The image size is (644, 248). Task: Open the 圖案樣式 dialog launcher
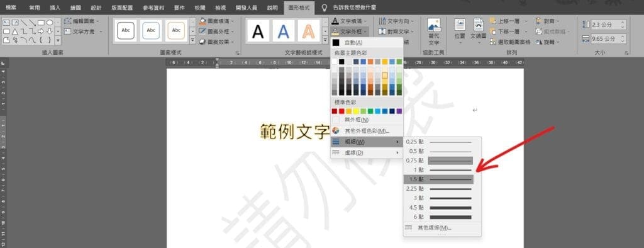click(x=237, y=53)
